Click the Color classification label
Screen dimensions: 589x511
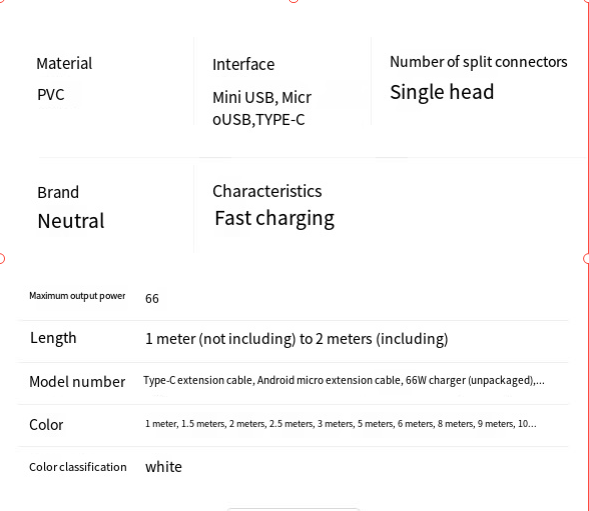78,467
